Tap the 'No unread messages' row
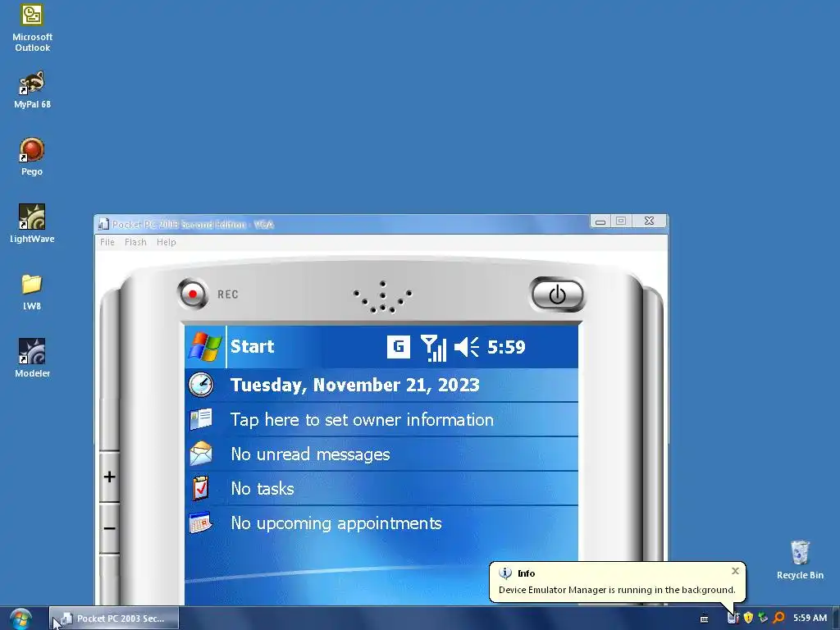The width and height of the screenshot is (840, 630). point(381,454)
